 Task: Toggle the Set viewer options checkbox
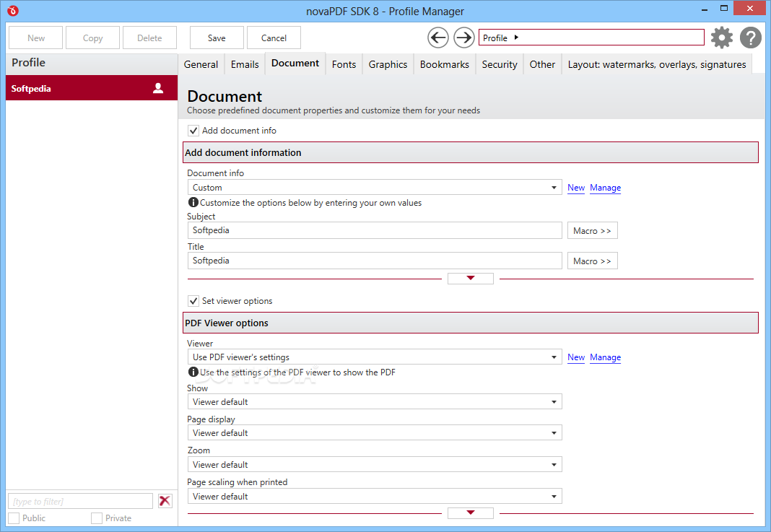193,301
